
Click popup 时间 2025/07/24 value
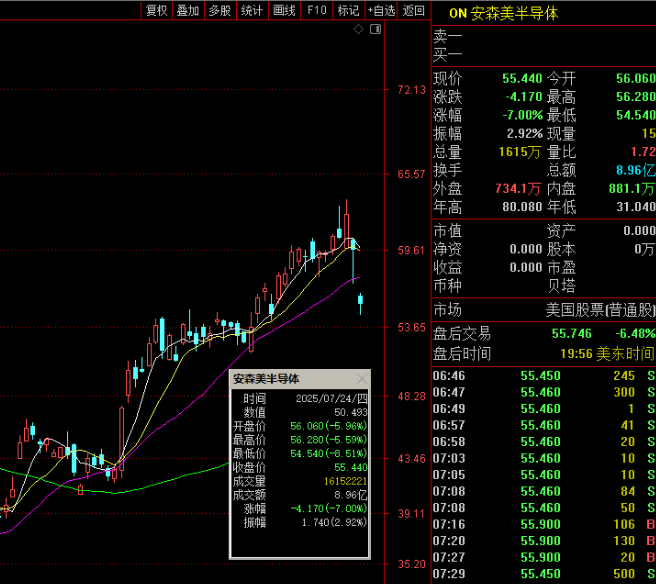coord(331,398)
